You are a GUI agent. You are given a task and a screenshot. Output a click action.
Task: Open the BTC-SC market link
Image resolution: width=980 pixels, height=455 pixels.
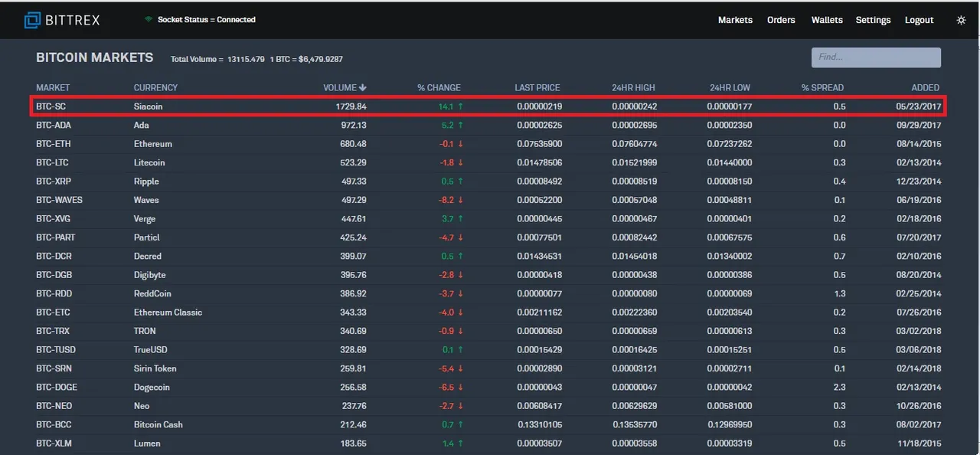click(51, 106)
